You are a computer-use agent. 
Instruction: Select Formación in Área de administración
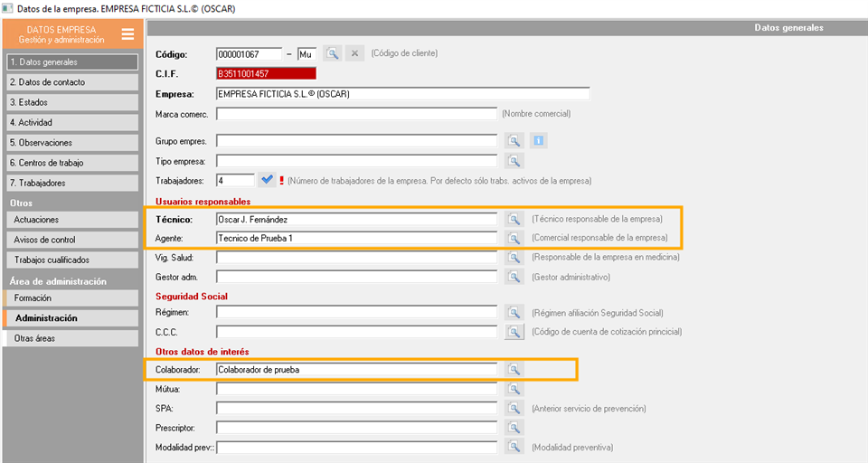tap(71, 298)
